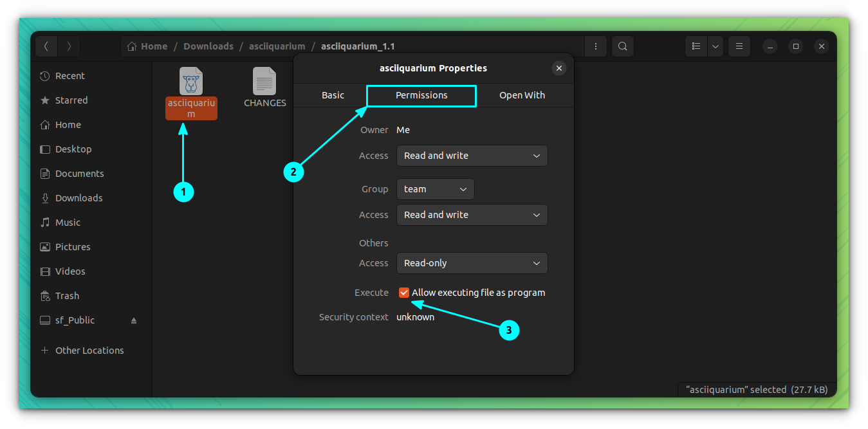Open Other Locations from the sidebar
868x429 pixels.
click(89, 350)
